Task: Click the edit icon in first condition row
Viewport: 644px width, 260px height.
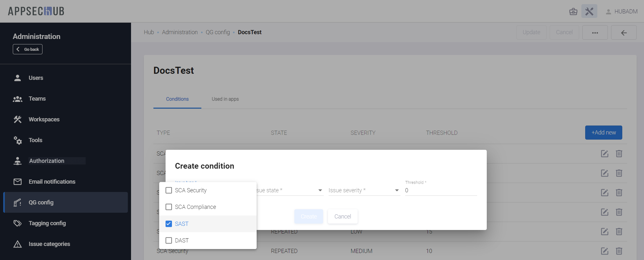Action: [604, 154]
